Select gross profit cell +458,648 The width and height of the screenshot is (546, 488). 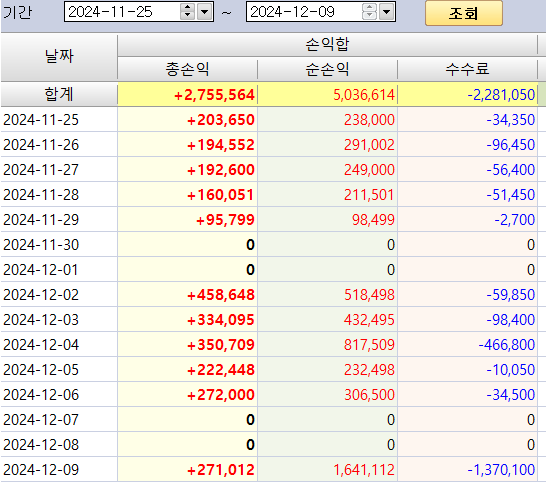187,295
